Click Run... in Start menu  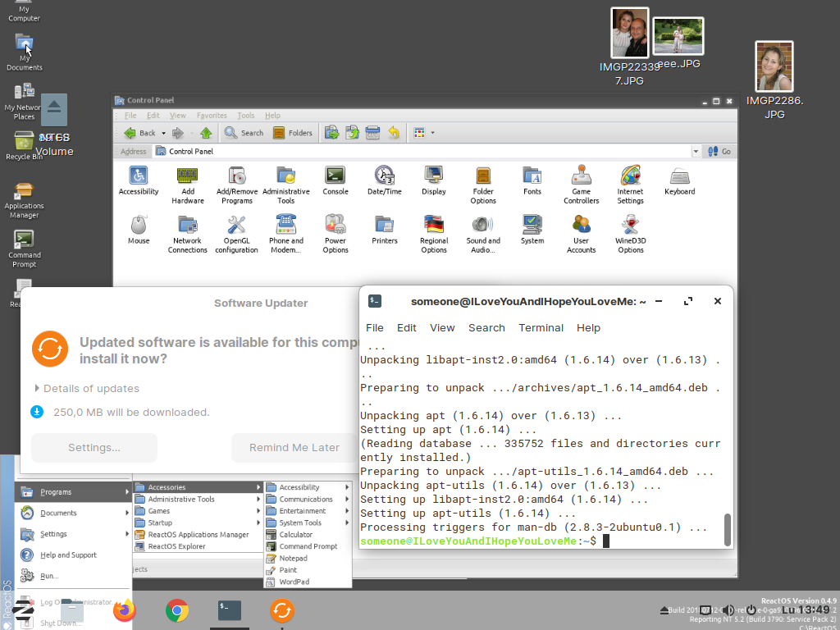tap(73, 575)
